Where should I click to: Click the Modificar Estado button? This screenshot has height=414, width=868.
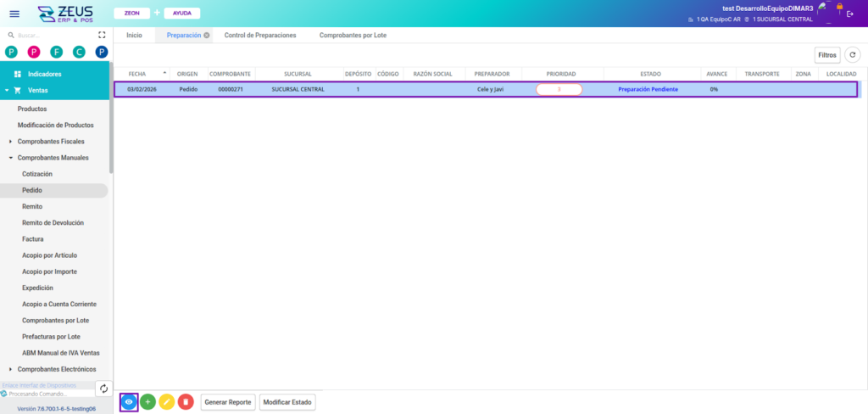(287, 402)
